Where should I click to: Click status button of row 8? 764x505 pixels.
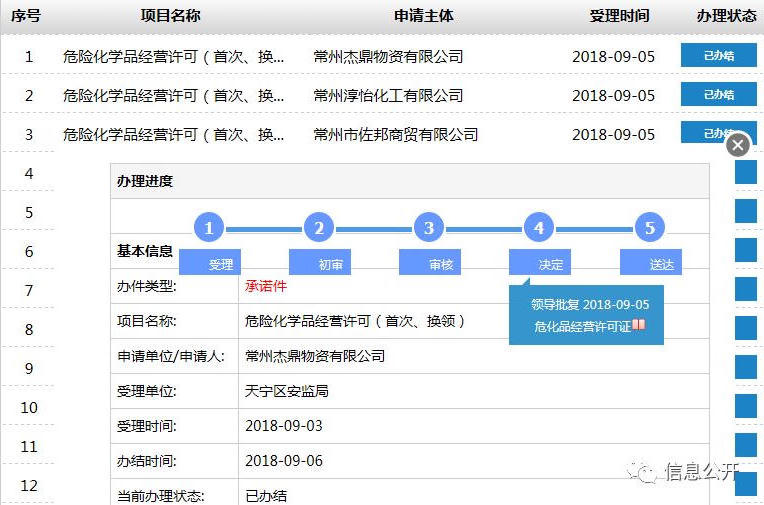[x=745, y=328]
